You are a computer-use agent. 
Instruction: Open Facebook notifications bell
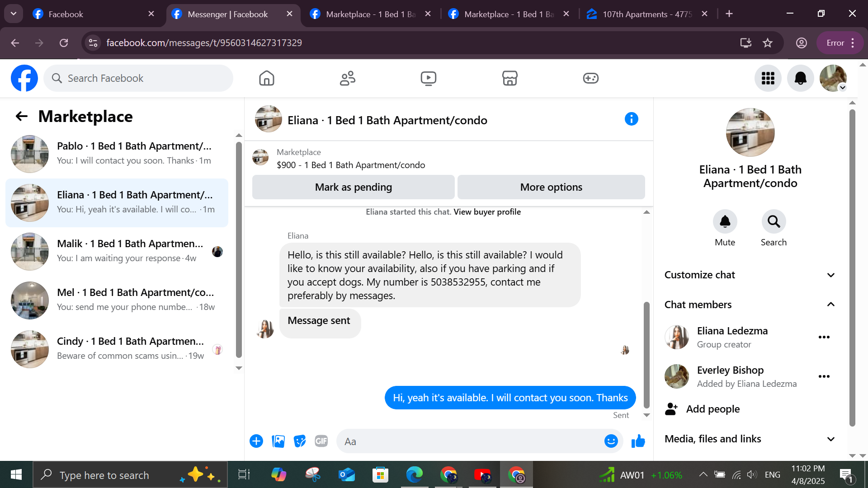tap(800, 78)
